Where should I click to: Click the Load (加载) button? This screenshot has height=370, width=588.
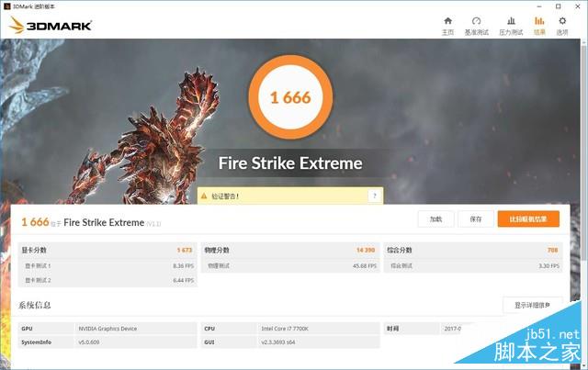[435, 219]
